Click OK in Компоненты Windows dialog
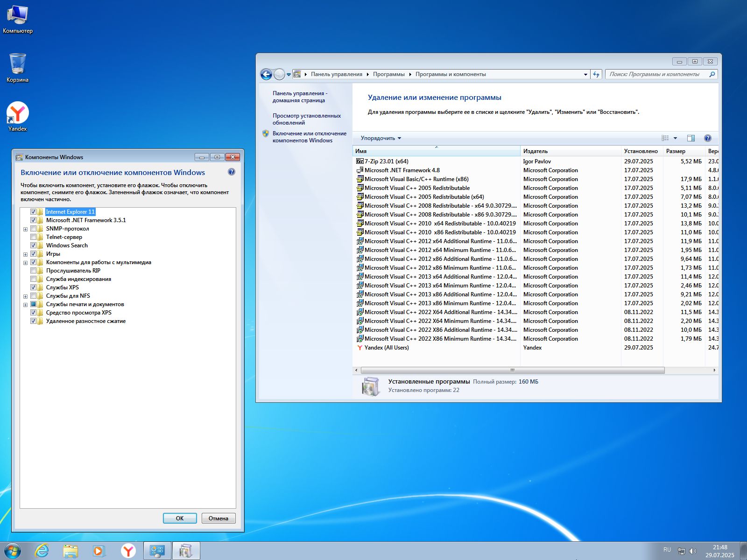The height and width of the screenshot is (560, 747). click(x=180, y=518)
